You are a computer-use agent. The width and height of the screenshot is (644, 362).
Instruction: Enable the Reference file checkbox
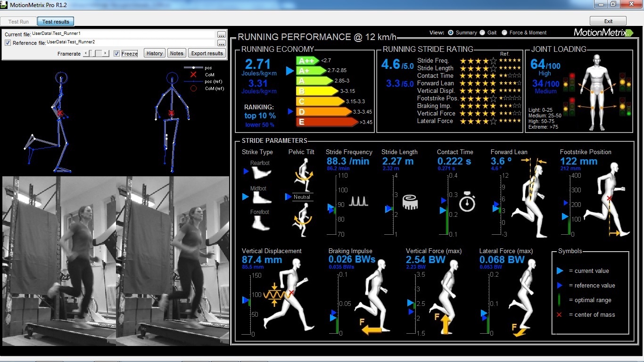click(x=8, y=43)
